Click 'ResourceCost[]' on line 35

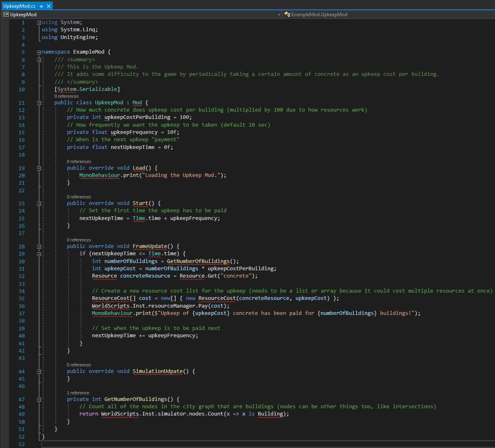pos(114,298)
